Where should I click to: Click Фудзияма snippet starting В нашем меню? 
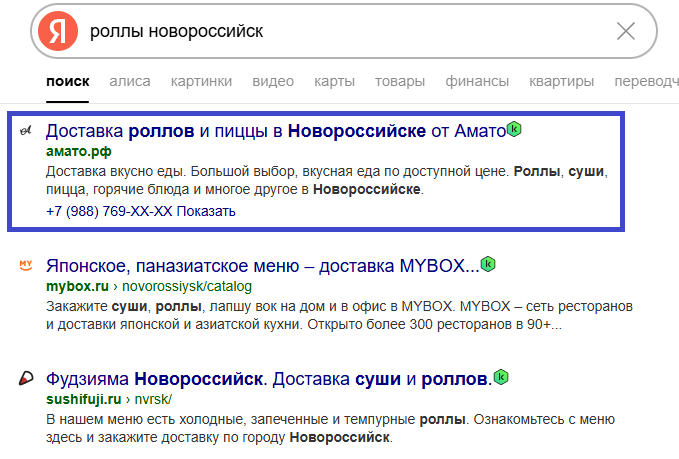pyautogui.click(x=330, y=428)
